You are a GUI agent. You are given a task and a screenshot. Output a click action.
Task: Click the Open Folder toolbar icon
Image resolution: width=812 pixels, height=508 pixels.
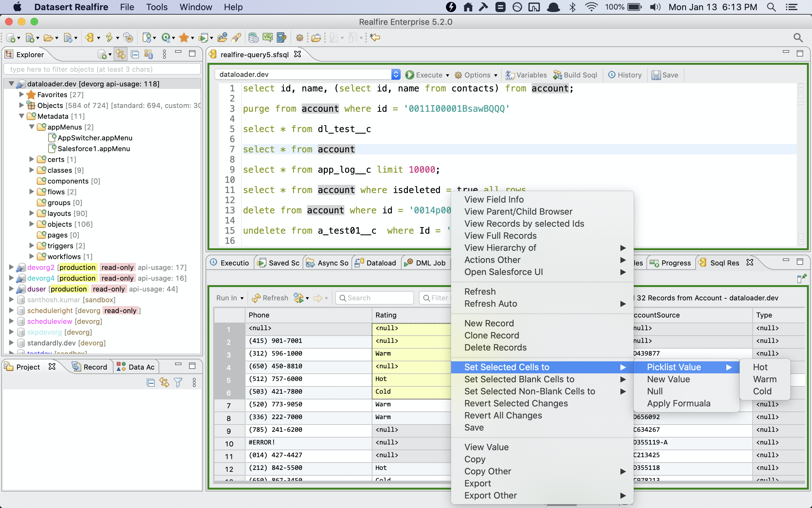(x=49, y=38)
